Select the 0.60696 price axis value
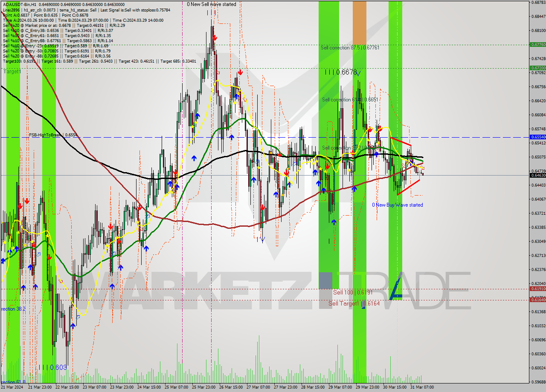 point(539,340)
